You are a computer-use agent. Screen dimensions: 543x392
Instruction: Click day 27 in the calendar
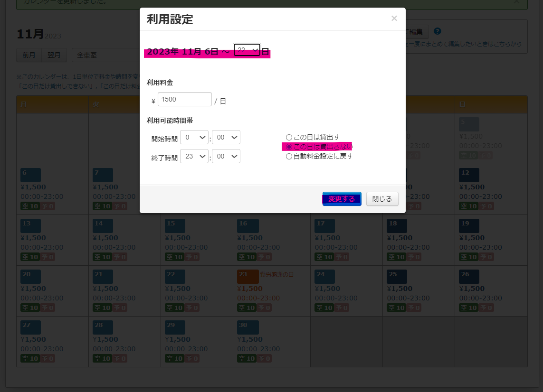(30, 327)
